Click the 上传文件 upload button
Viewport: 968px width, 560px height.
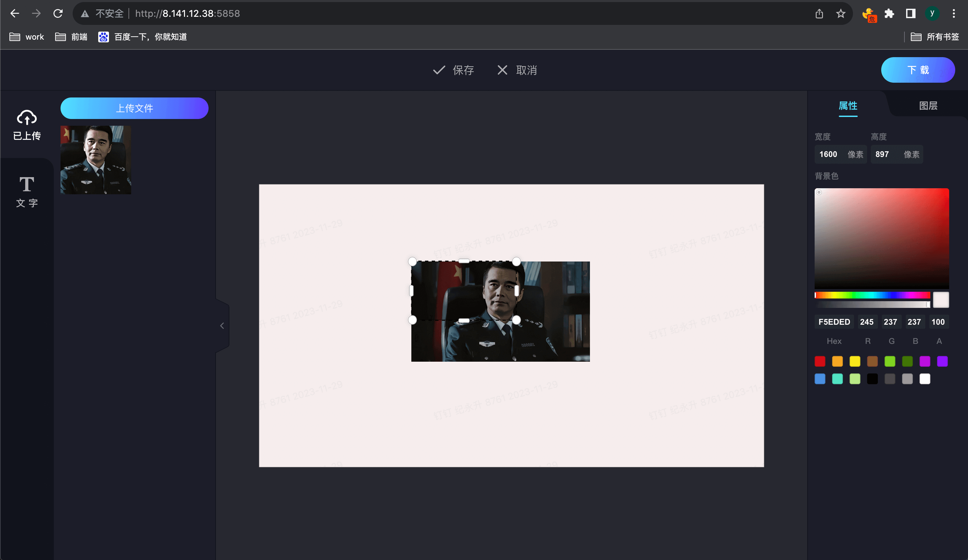click(x=135, y=108)
